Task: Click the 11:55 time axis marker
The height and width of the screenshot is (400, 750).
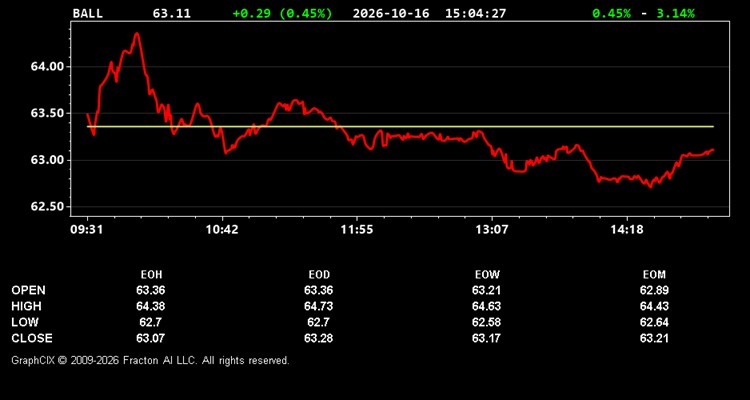Action: pos(357,230)
